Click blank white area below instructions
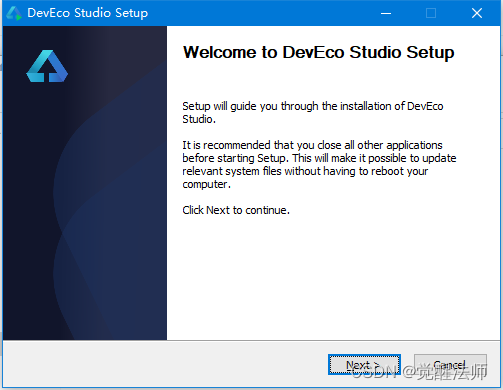 pos(333,277)
